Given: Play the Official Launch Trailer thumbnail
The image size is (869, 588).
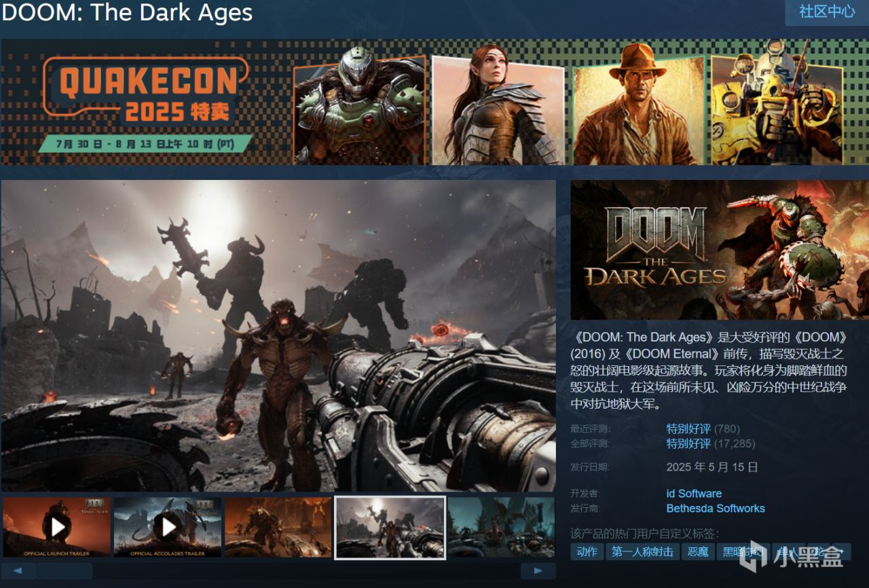Looking at the screenshot, I should coord(57,527).
